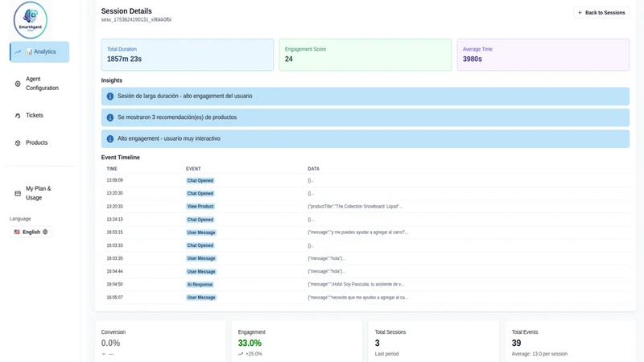The height and width of the screenshot is (362, 644).
Task: Click info icon for 'Se mostraron 3 recomendación'
Action: pos(110,117)
